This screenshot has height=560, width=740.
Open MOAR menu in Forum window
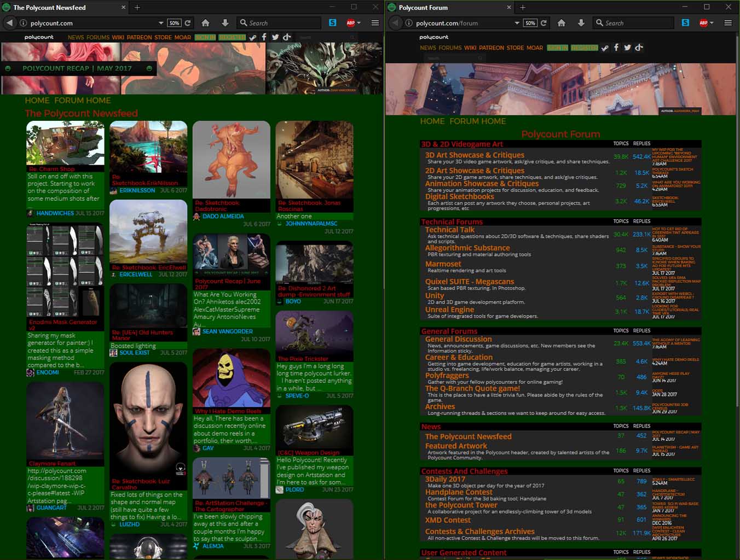[x=535, y=48]
